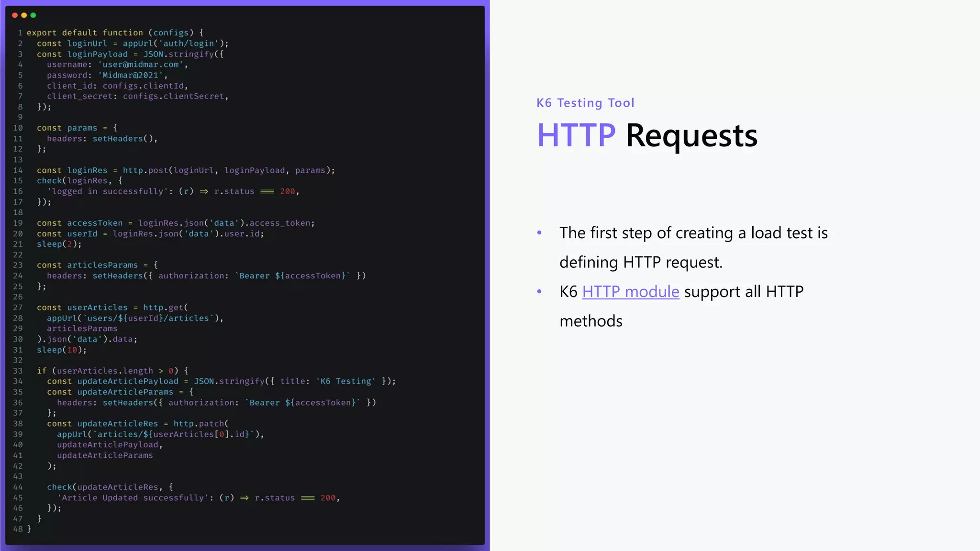Click the 'Article Updated successfully' check line
This screenshot has height=551, width=980.
point(198,498)
